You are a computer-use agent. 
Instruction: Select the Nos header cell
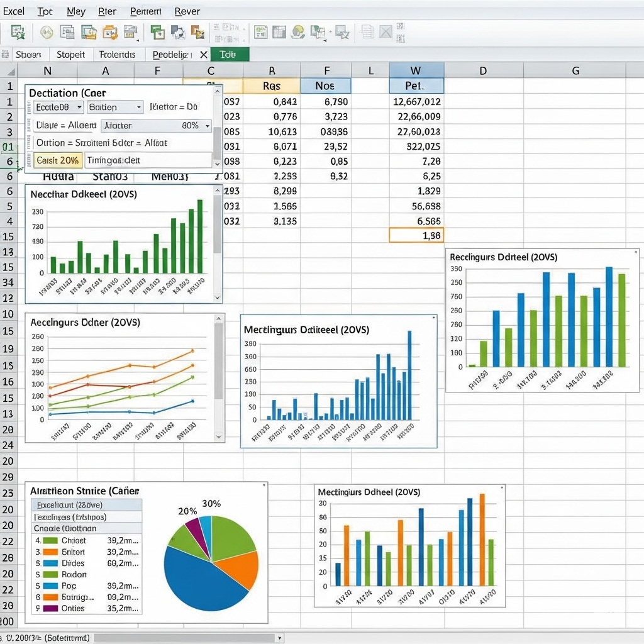pos(326,86)
